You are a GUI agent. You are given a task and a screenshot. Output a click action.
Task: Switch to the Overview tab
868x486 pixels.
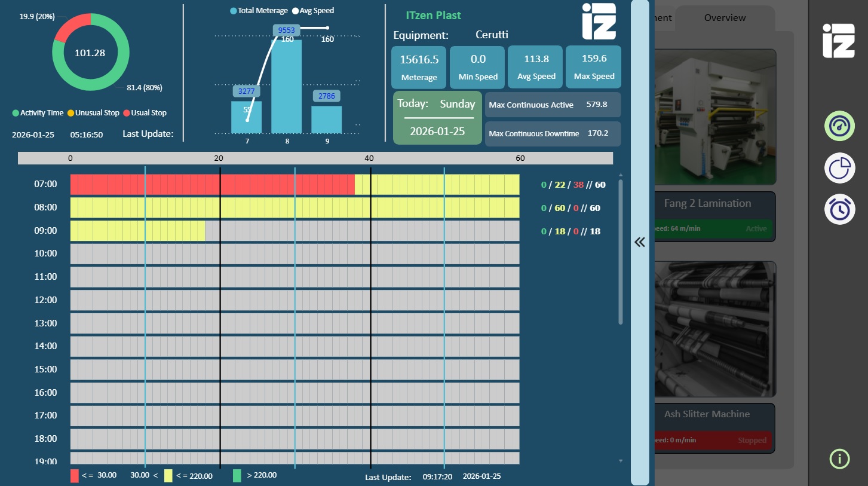point(725,18)
